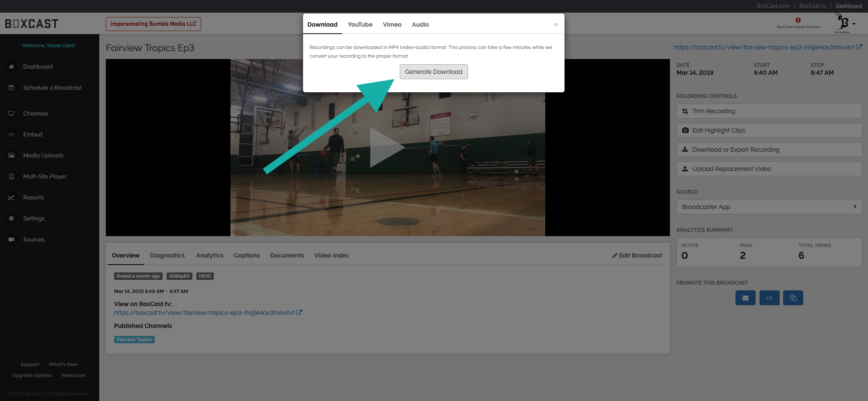Open the Diagnostics tab
Viewport: 868px width, 401px height.
(167, 255)
